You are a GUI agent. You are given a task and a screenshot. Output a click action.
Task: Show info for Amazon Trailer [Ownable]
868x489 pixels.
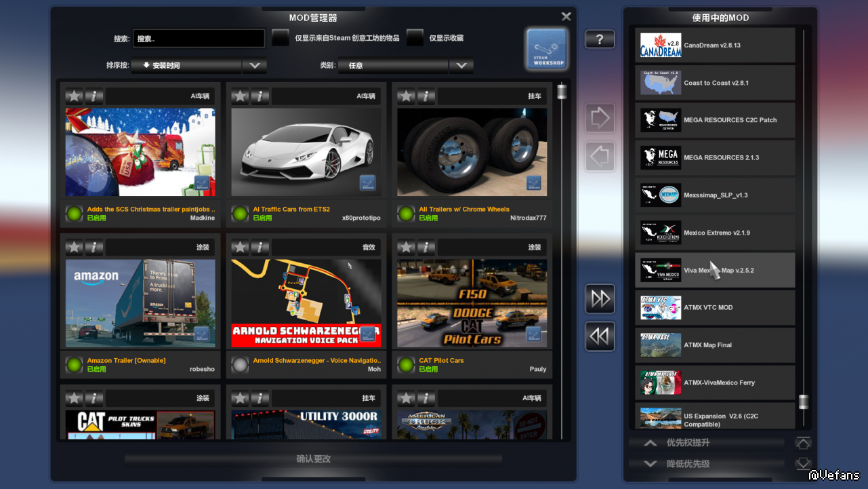click(x=94, y=248)
